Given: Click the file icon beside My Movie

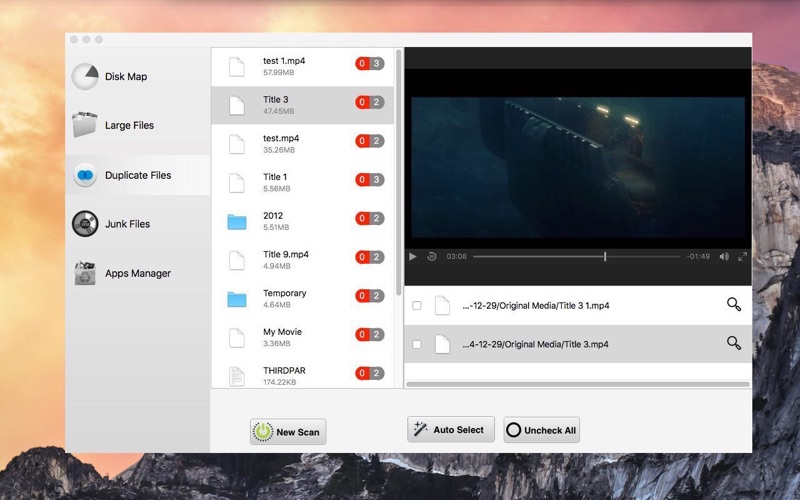Looking at the screenshot, I should [x=237, y=338].
